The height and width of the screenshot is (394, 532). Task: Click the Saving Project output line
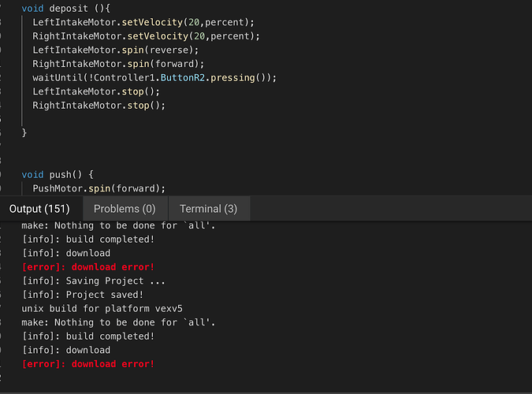pos(94,281)
